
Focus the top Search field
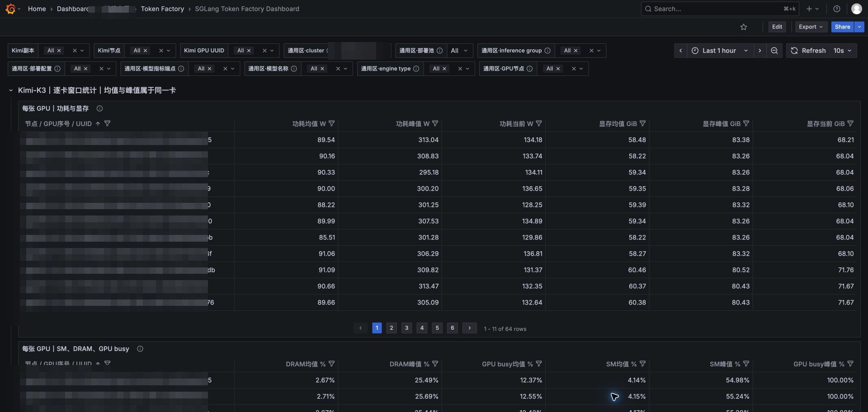pyautogui.click(x=720, y=9)
